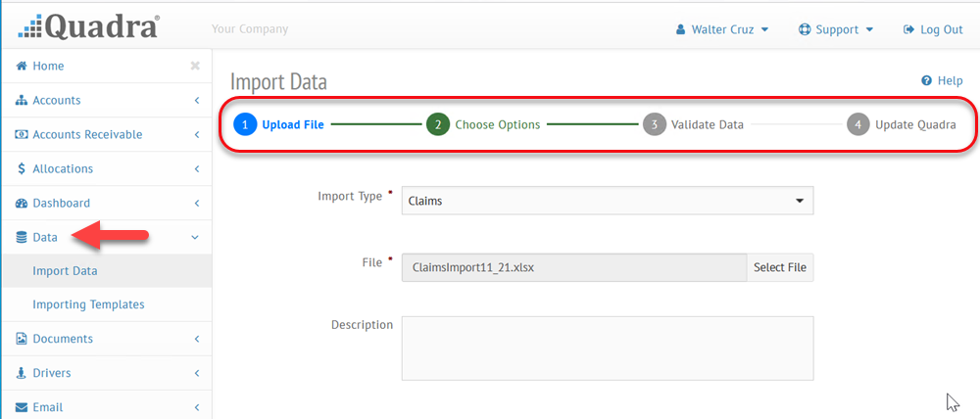Select Importing Templates in Data submenu
This screenshot has width=980, height=419.
[x=88, y=304]
